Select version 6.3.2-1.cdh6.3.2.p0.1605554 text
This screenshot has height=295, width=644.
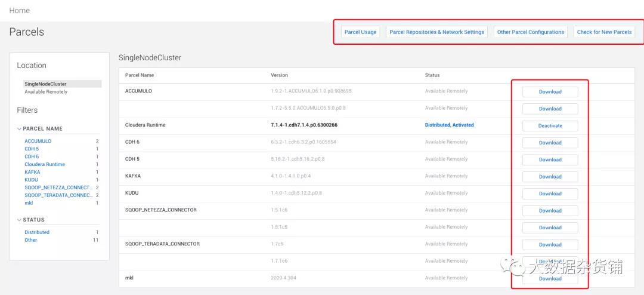[x=304, y=142]
